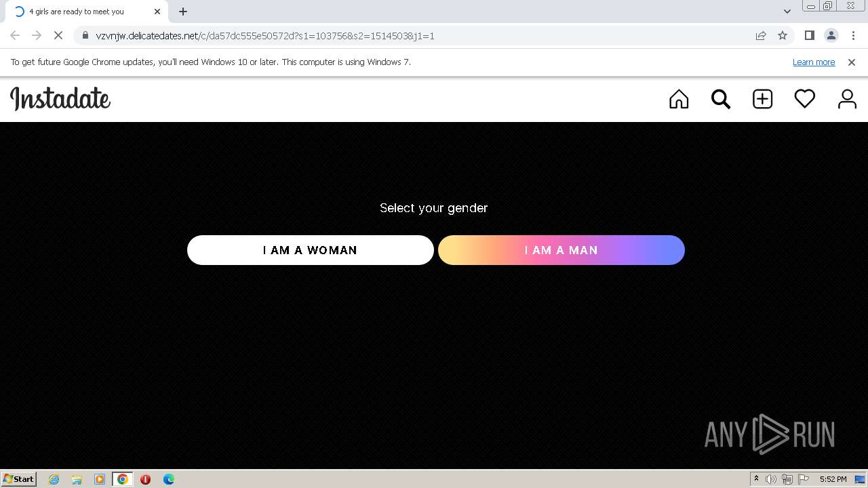Open Chrome three-dot menu
The height and width of the screenshot is (488, 868).
[853, 35]
